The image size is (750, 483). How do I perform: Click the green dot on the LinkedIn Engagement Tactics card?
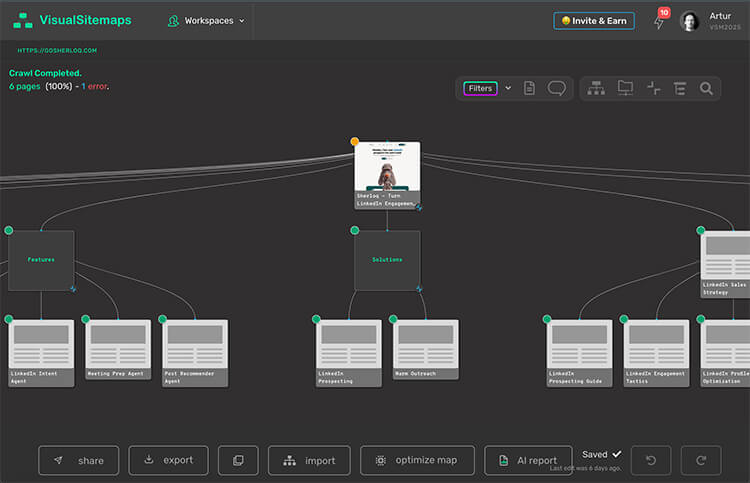624,319
